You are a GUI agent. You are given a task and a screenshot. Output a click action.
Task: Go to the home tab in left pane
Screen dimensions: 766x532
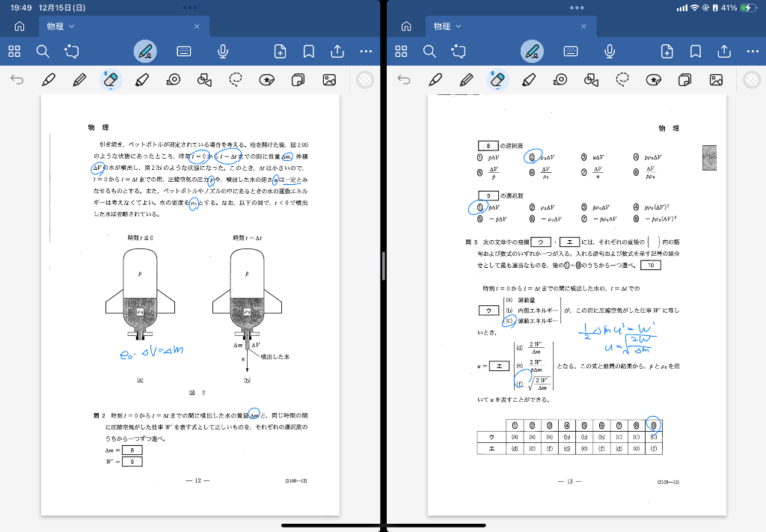click(19, 26)
